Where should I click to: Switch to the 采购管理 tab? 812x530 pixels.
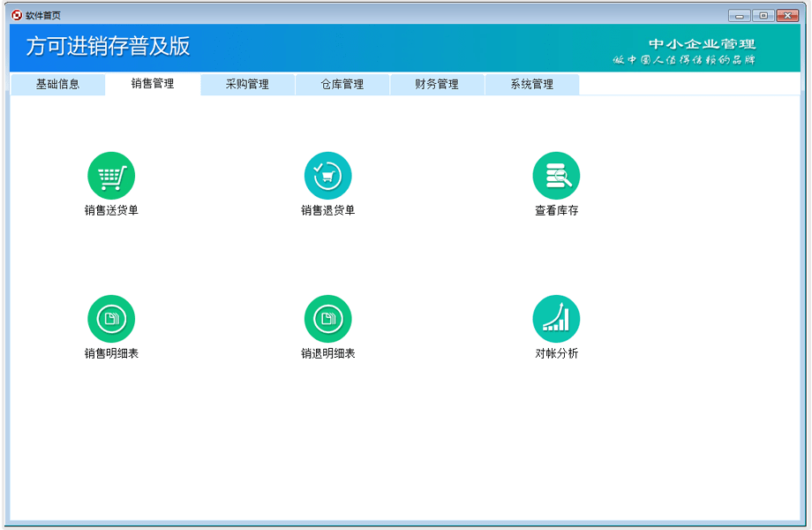247,85
